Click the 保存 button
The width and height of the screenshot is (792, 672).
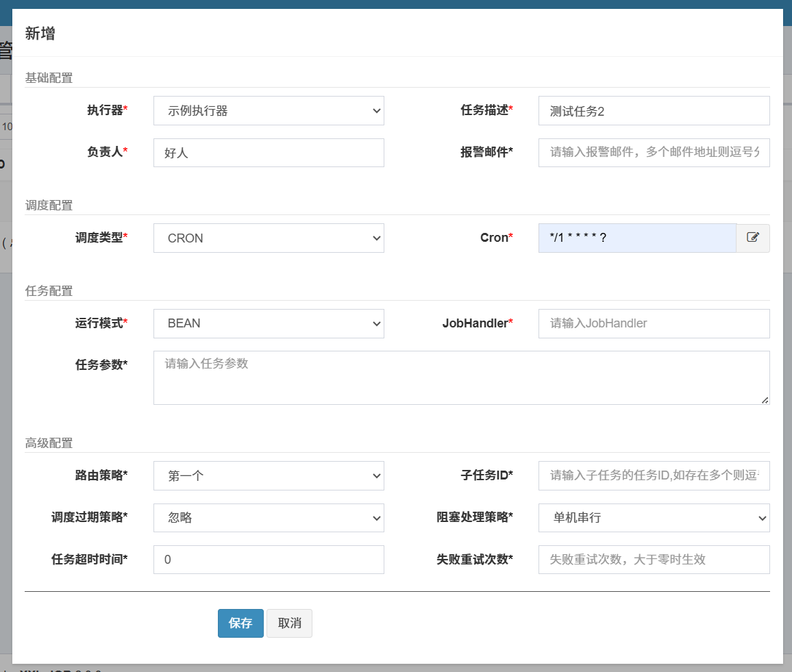tap(240, 623)
